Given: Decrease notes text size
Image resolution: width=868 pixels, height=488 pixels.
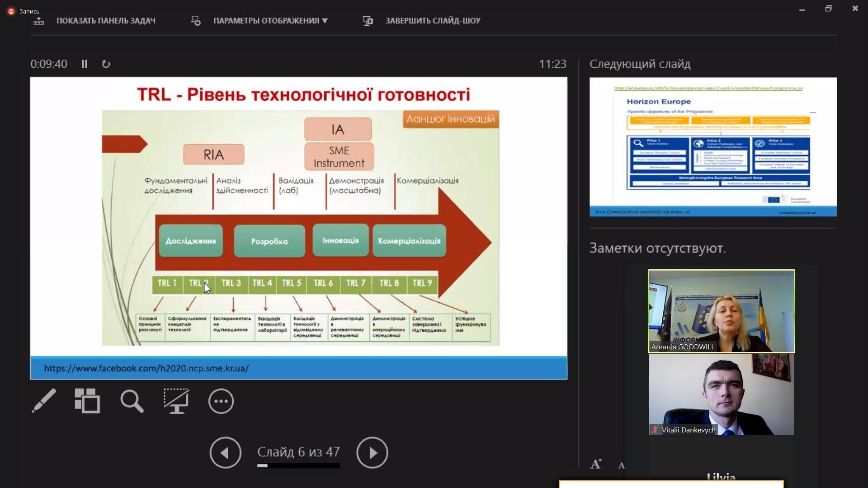Looking at the screenshot, I should pyautogui.click(x=622, y=465).
